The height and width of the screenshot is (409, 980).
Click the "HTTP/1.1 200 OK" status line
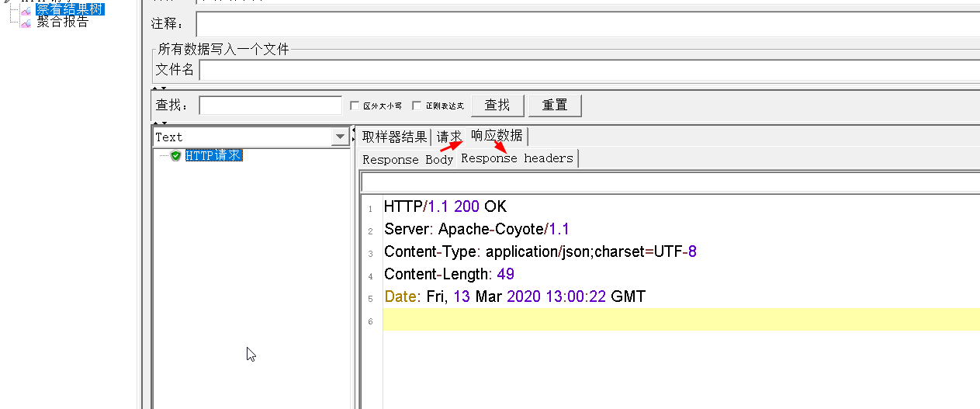pos(445,206)
